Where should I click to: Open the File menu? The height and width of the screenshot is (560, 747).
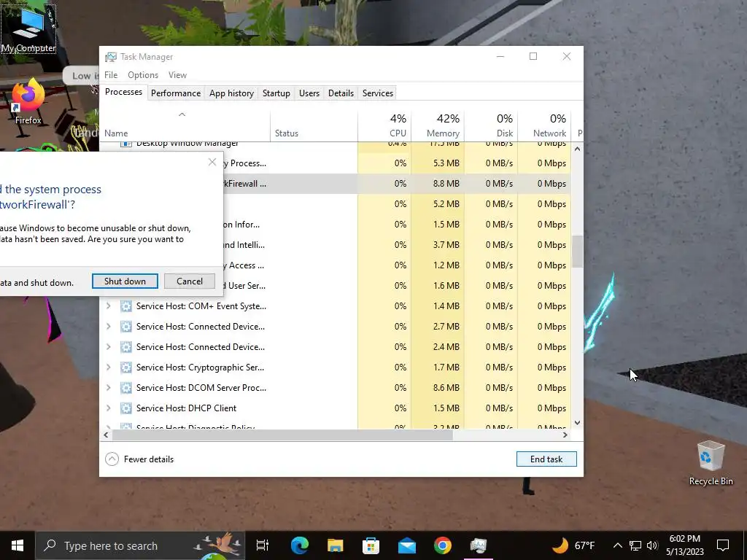point(111,75)
